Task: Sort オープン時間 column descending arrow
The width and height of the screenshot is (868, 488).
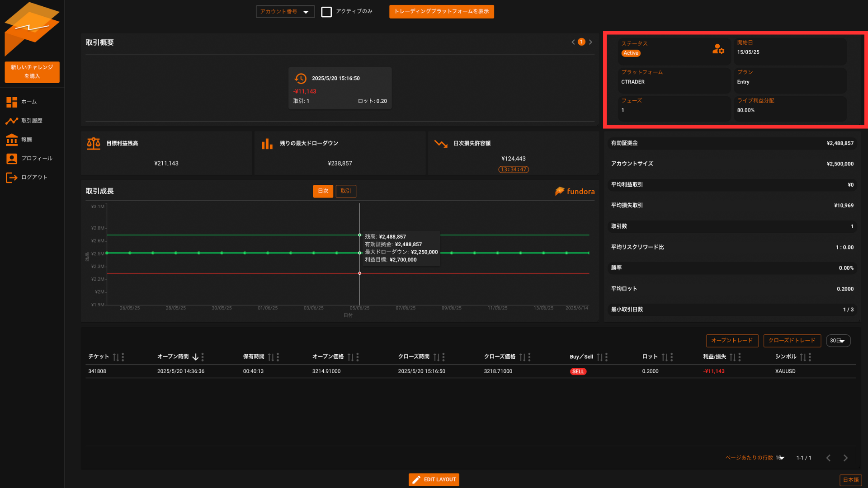Action: pyautogui.click(x=195, y=357)
